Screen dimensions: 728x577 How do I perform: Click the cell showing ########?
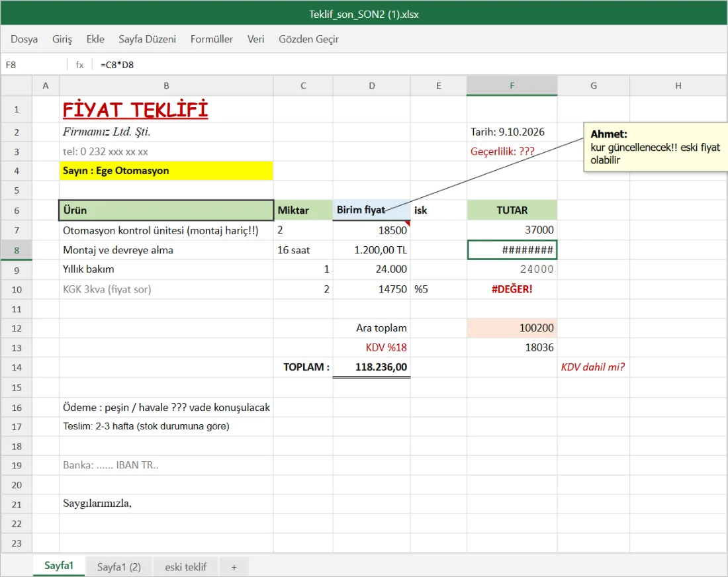point(512,249)
